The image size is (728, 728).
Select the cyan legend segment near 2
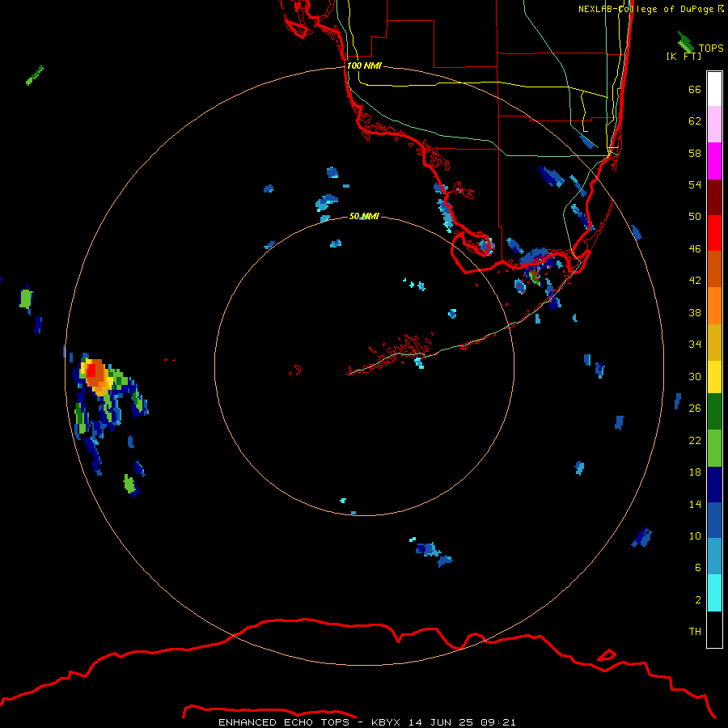[714, 594]
